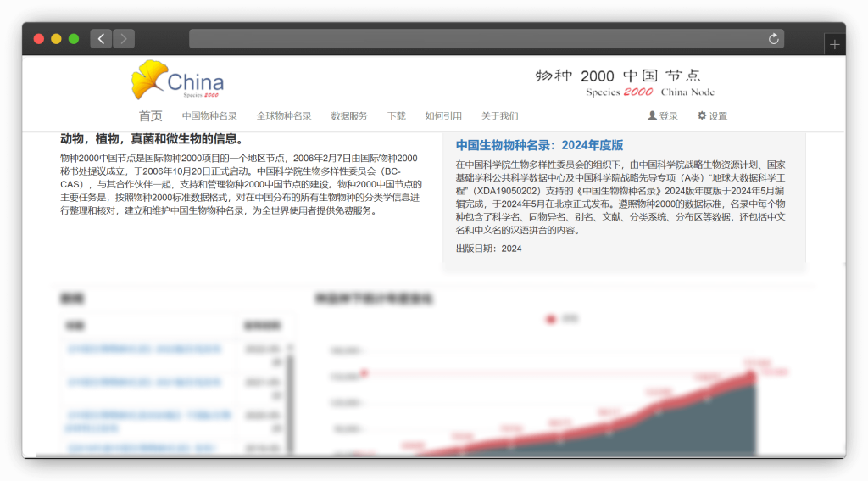Viewport: 868px width, 481px height.
Task: Click the browser address bar
Action: pyautogui.click(x=486, y=39)
